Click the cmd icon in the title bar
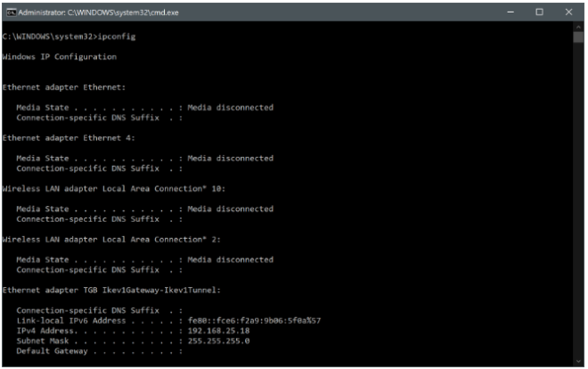This screenshot has width=588, height=369. (x=10, y=12)
